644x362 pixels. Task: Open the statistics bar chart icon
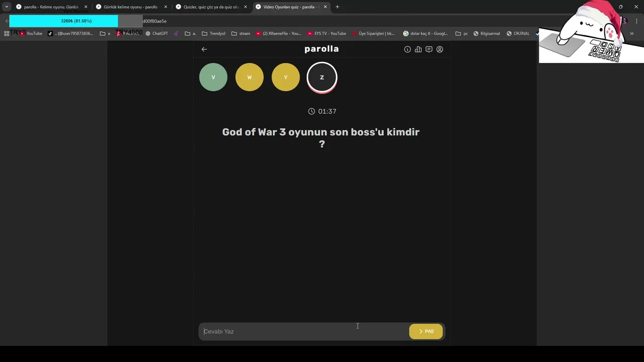[418, 49]
